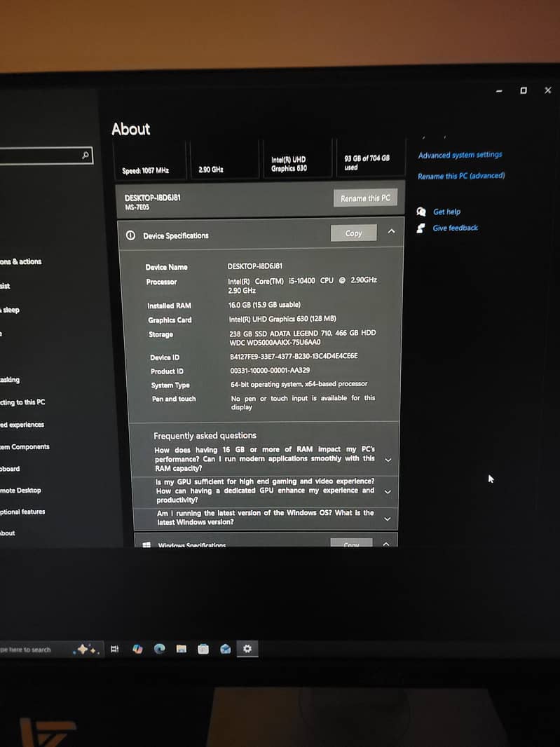Click the Windows logo beside Windows Specifications
560x747 pixels.
146,544
